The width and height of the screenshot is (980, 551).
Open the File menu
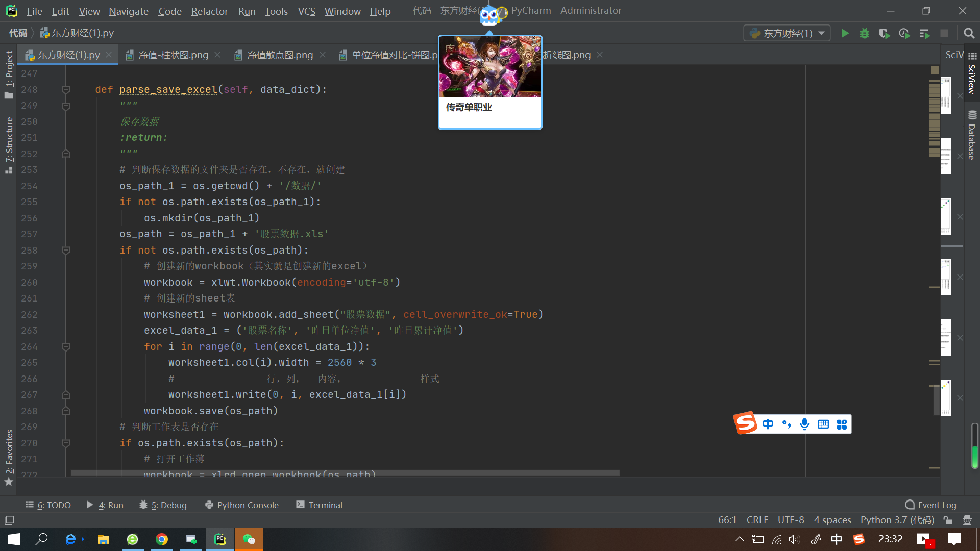[x=34, y=11]
